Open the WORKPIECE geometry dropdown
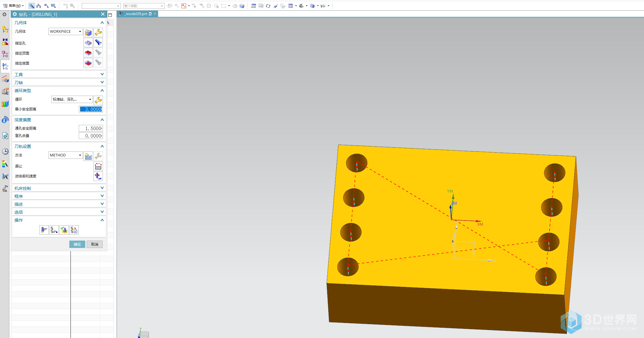This screenshot has height=338, width=644. 65,32
